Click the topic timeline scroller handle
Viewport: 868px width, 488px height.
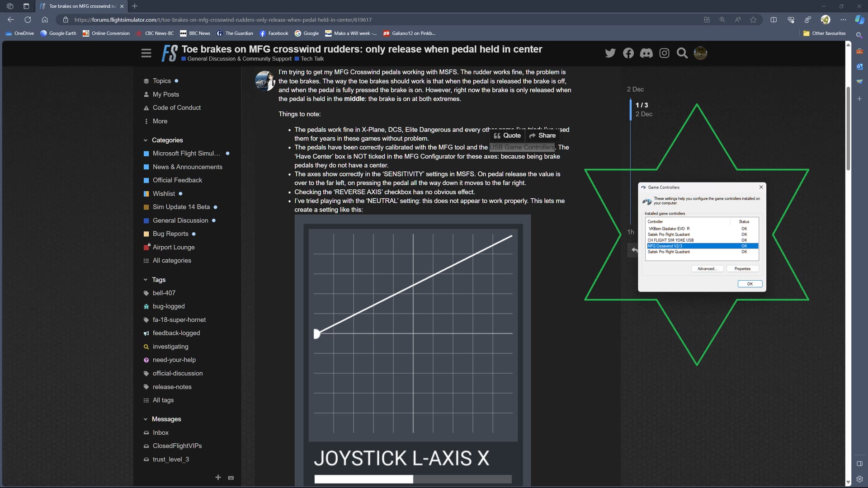(631, 110)
